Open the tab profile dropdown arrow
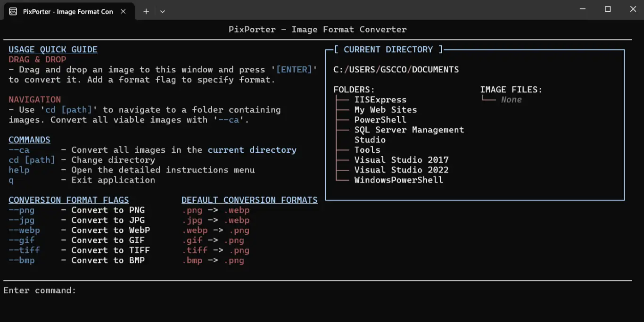The width and height of the screenshot is (644, 322). pyautogui.click(x=163, y=11)
